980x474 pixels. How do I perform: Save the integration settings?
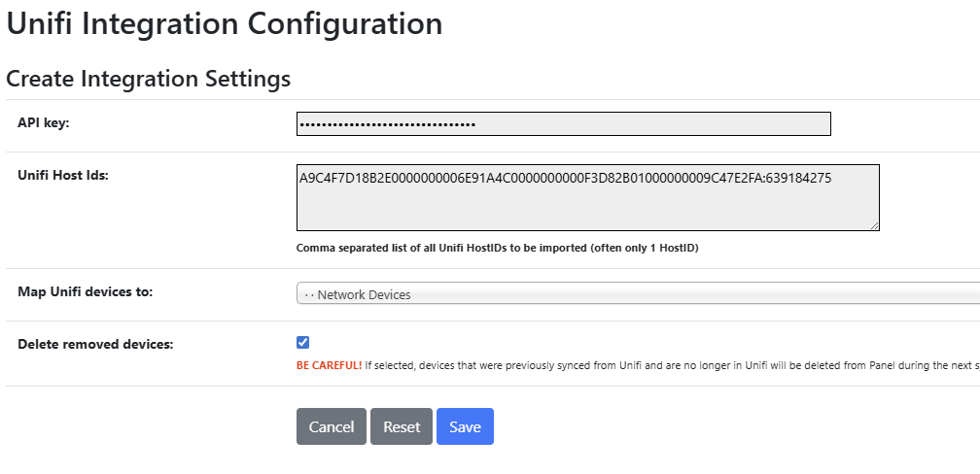point(465,426)
